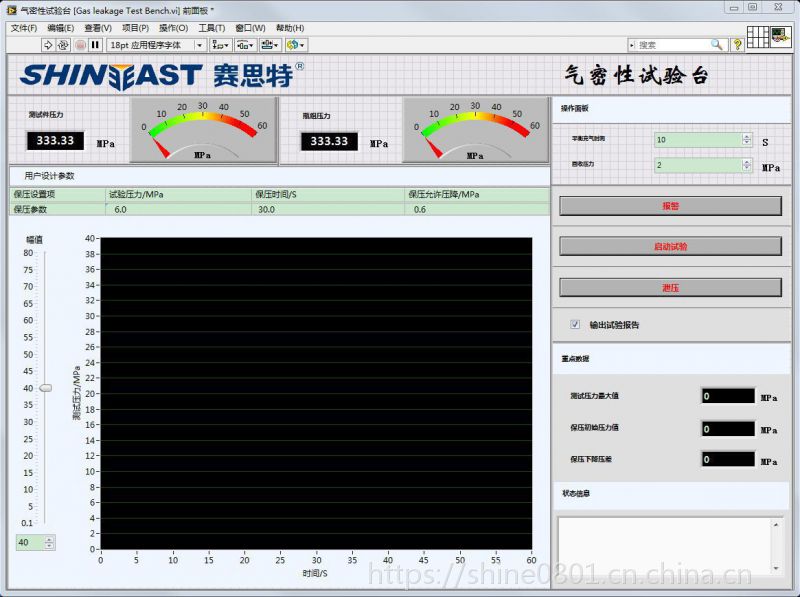Click the 泄压 pressure release button
This screenshot has height=597, width=800.
coord(670,288)
